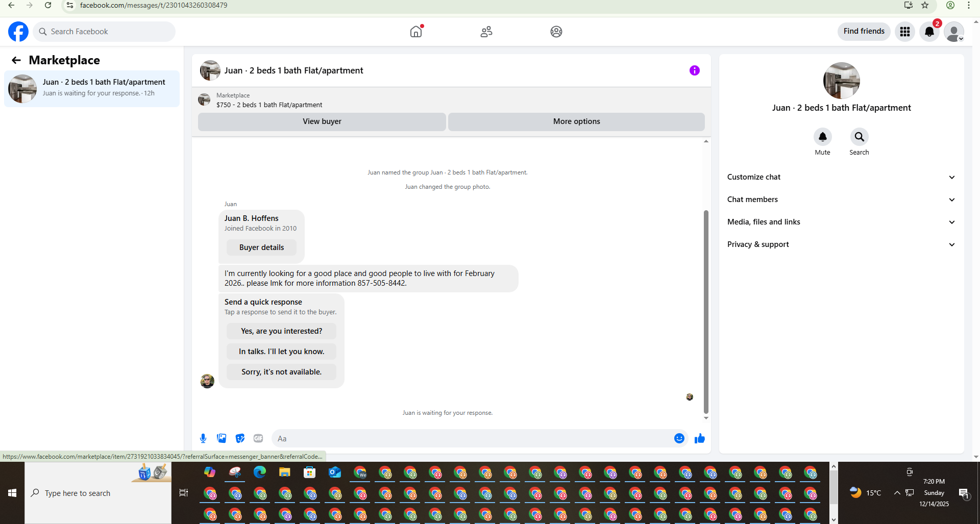Open the Groups icon in top navigation
980x524 pixels.
[x=556, y=32]
